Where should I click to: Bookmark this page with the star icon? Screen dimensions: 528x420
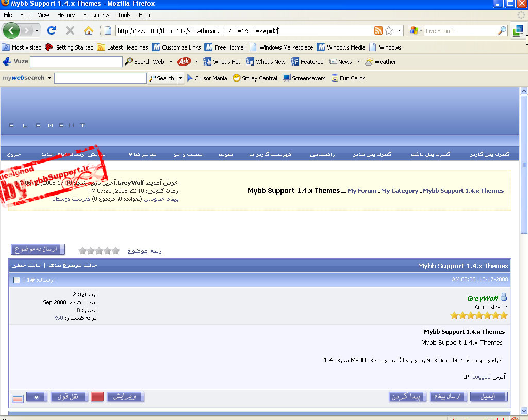[x=389, y=30]
